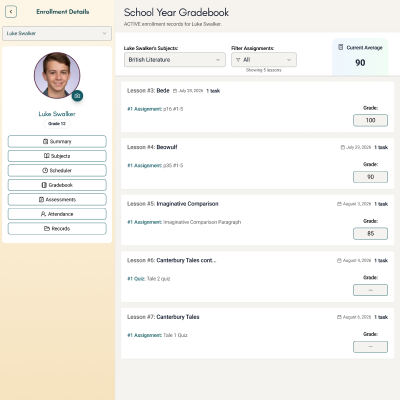This screenshot has width=400, height=400.
Task: Open the Filter Assignments All dropdown
Action: pyautogui.click(x=264, y=60)
